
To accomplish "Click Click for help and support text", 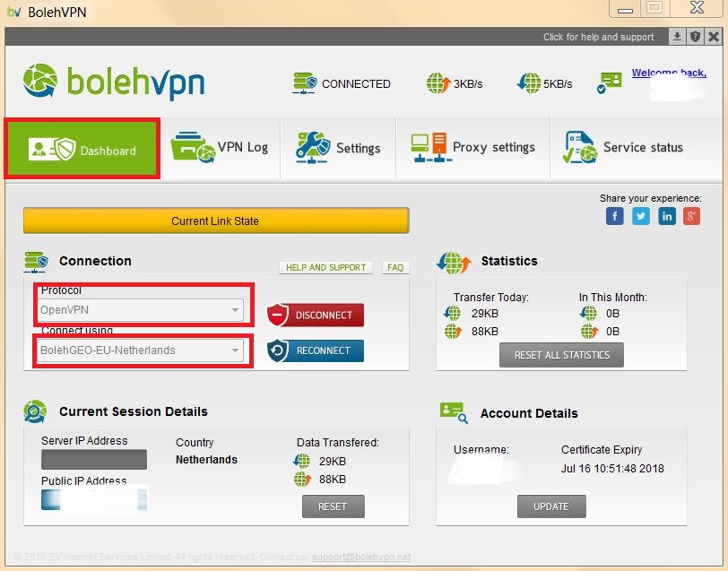I will tap(599, 37).
